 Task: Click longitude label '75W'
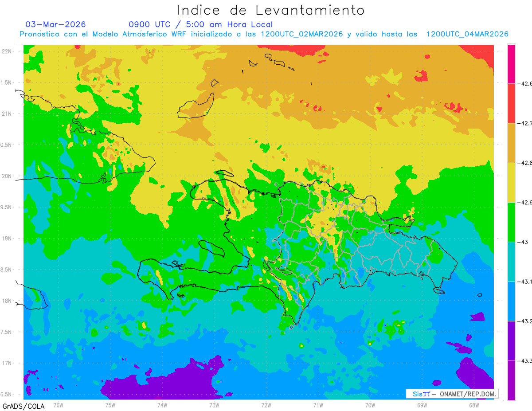pyautogui.click(x=110, y=405)
